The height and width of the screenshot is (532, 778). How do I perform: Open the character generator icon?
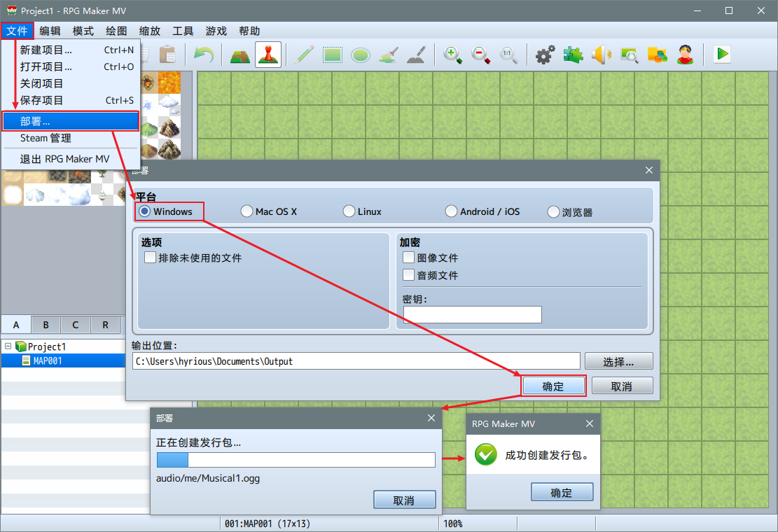click(686, 55)
